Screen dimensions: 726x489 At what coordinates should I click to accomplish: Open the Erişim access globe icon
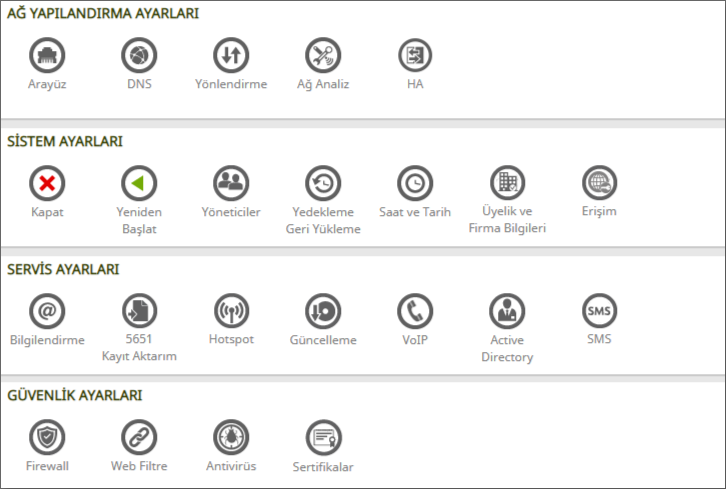pos(599,182)
